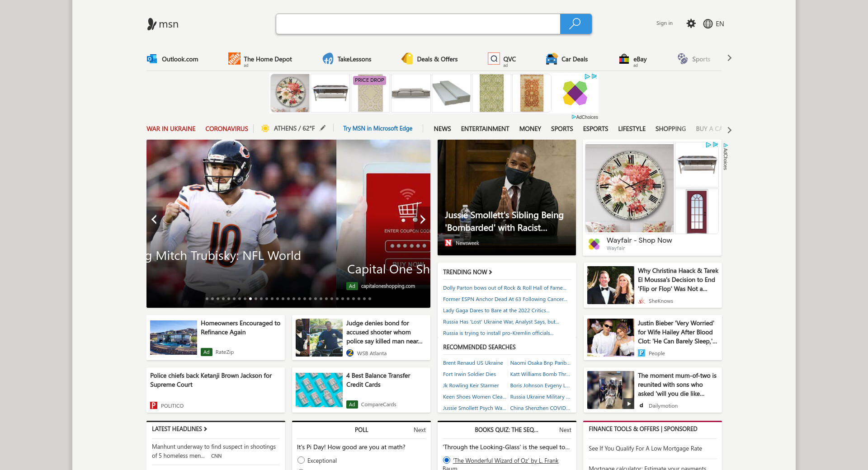Open the Lady Gaga trending story link

tap(496, 310)
